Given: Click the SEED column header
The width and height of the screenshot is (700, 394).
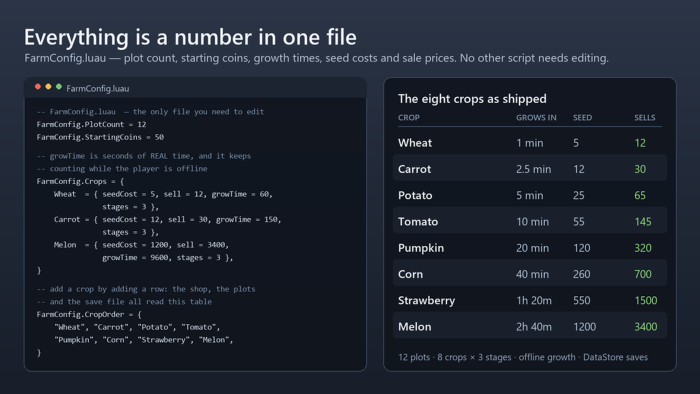Looking at the screenshot, I should click(x=582, y=117).
